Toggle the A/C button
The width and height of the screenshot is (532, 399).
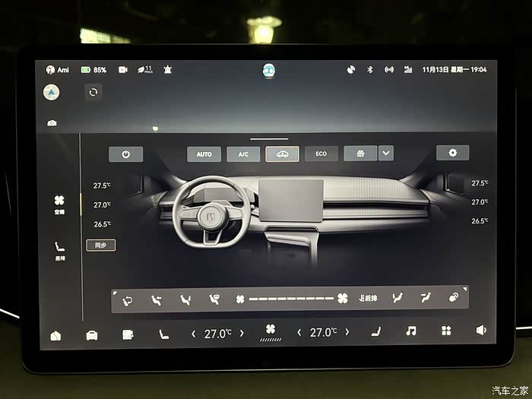tap(243, 154)
